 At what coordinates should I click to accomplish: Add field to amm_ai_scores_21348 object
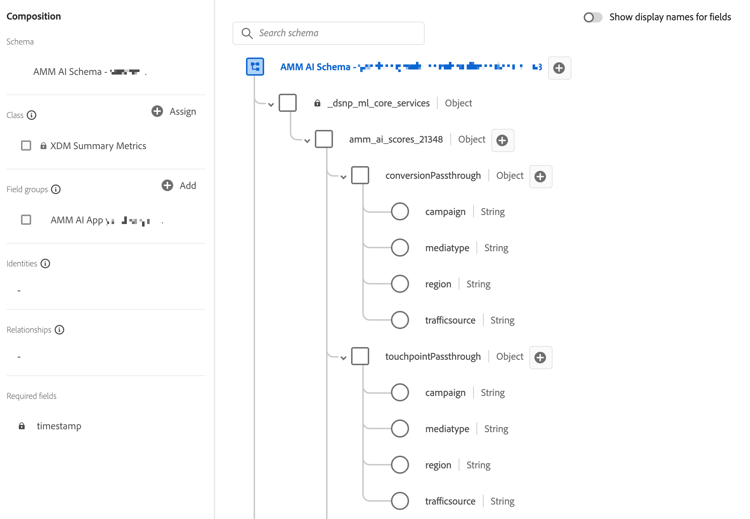coord(502,140)
